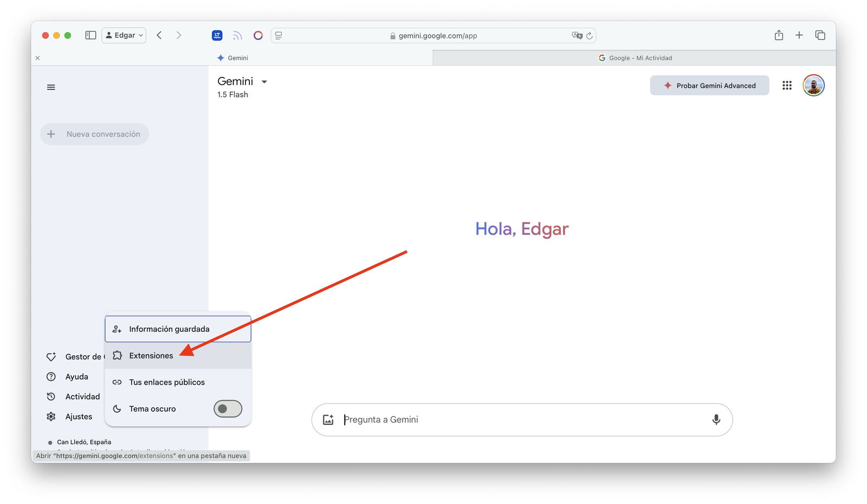The height and width of the screenshot is (504, 867).
Task: Click the upload image icon in prompt box
Action: [328, 420]
